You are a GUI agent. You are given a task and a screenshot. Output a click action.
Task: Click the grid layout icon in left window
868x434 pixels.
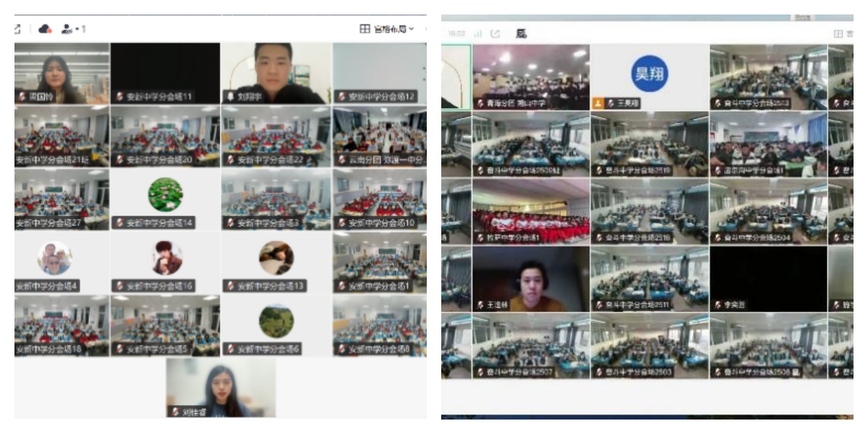[x=365, y=29]
